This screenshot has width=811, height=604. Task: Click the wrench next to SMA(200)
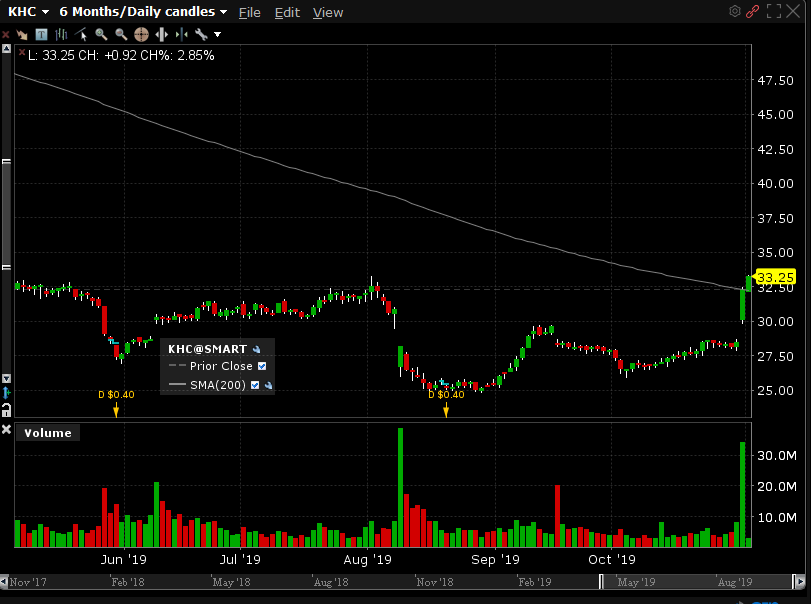[x=268, y=385]
